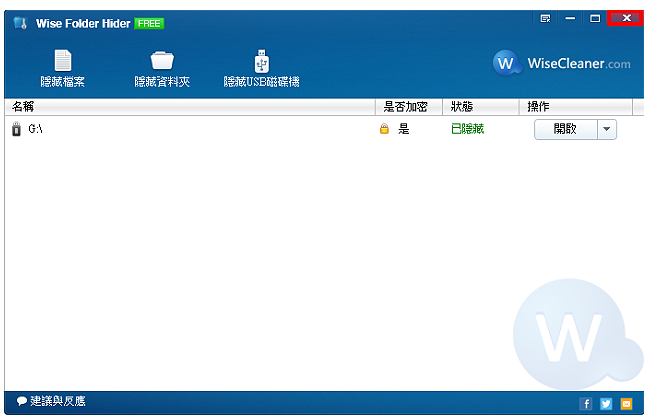The image size is (660, 417).
Task: Select the 隱藏USB磁碟機 hide USB drive tool
Action: 261,68
